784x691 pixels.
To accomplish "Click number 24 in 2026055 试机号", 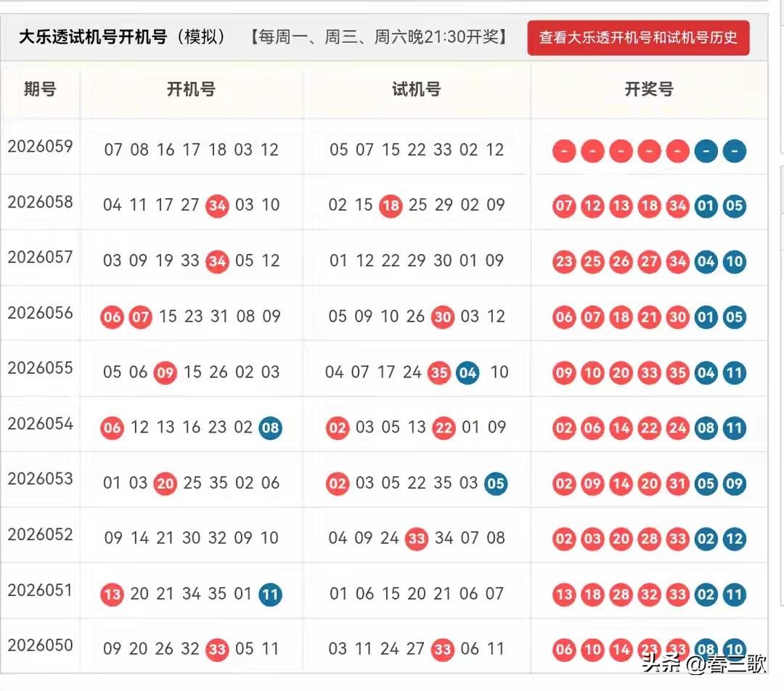I will tap(412, 372).
